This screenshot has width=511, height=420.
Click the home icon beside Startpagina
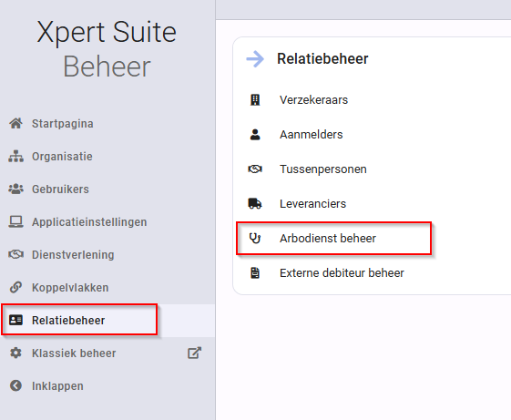(15, 123)
